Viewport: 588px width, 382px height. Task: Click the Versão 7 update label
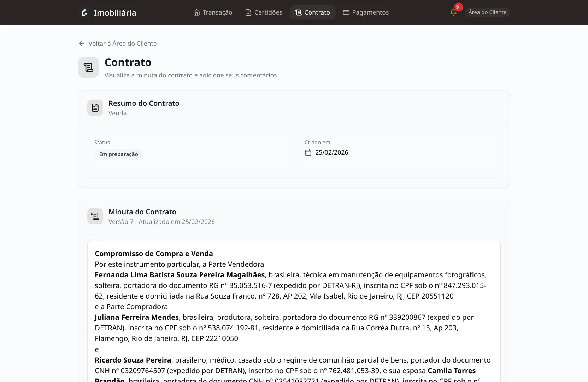[x=161, y=221]
